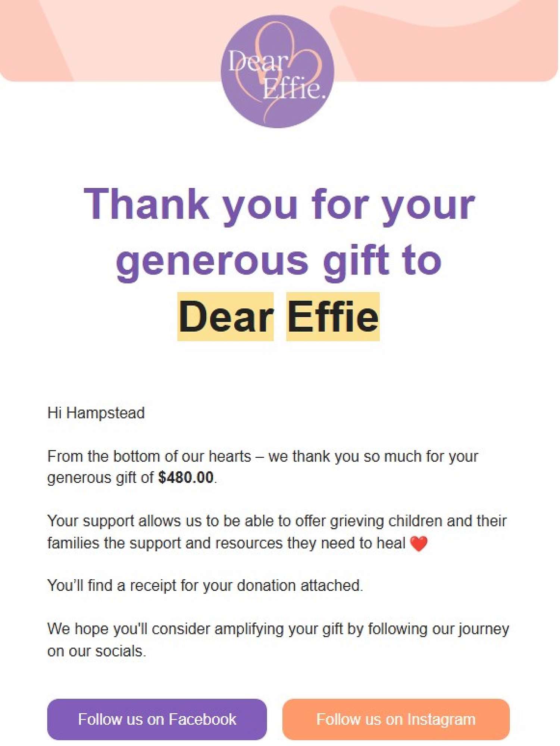Click the "Hi Hampstead" greeting
This screenshot has height=746, width=560.
96,413
